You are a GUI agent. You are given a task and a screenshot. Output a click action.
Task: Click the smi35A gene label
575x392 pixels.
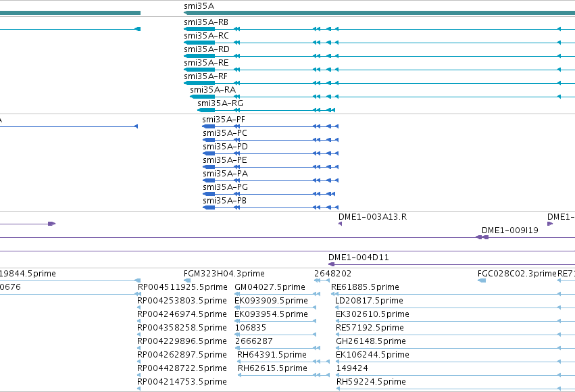pyautogui.click(x=199, y=6)
